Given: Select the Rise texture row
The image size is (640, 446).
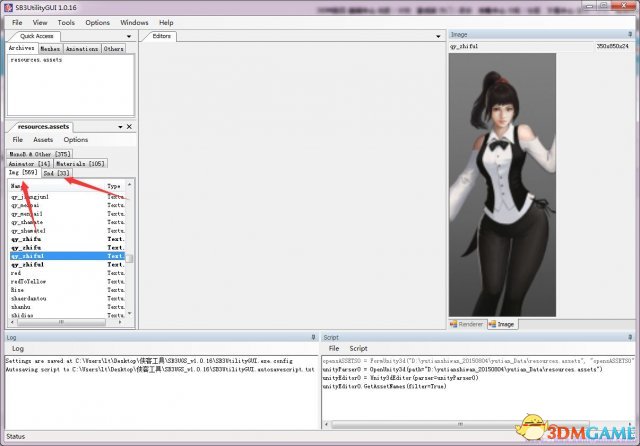Looking at the screenshot, I should [x=67, y=290].
